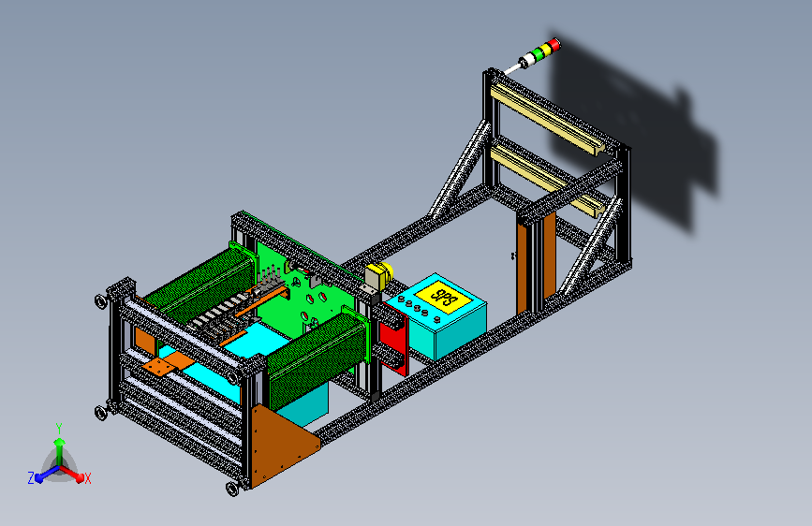Select the yellow emergency stop button

point(379,274)
